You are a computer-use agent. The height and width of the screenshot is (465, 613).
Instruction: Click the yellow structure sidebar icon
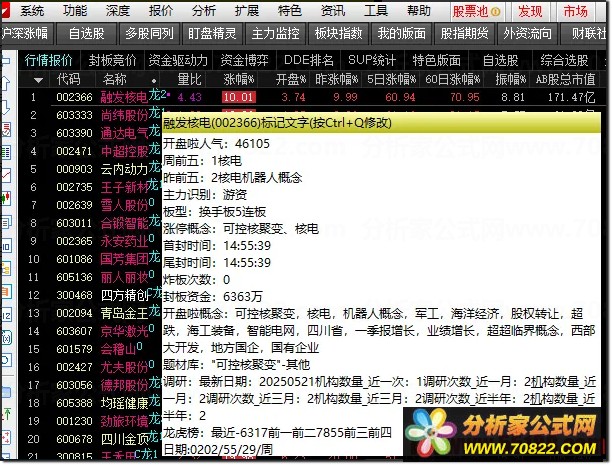pyautogui.click(x=6, y=269)
